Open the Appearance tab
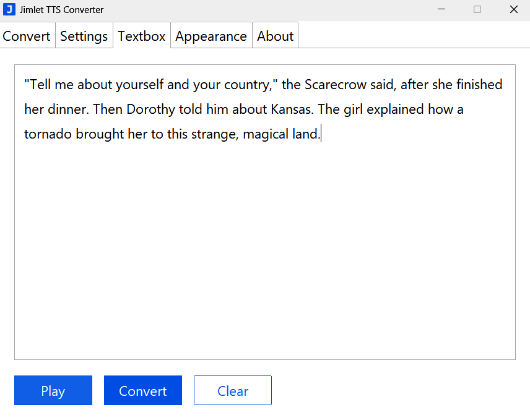This screenshot has width=530, height=420. click(x=211, y=36)
